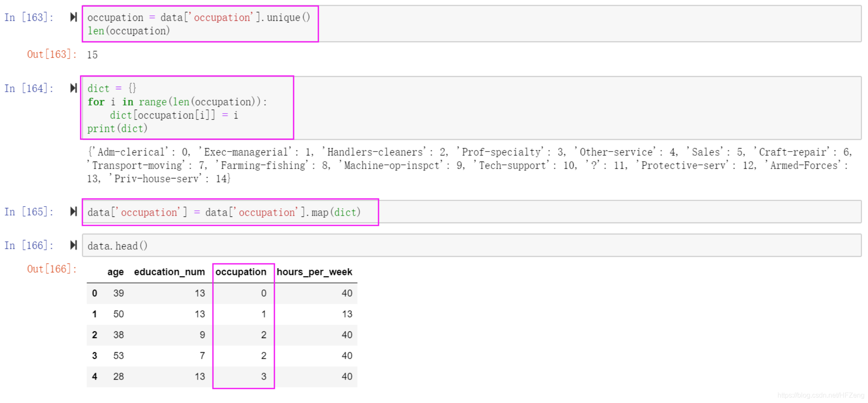
Task: Click education_num value 7 in row 3
Action: pos(202,356)
